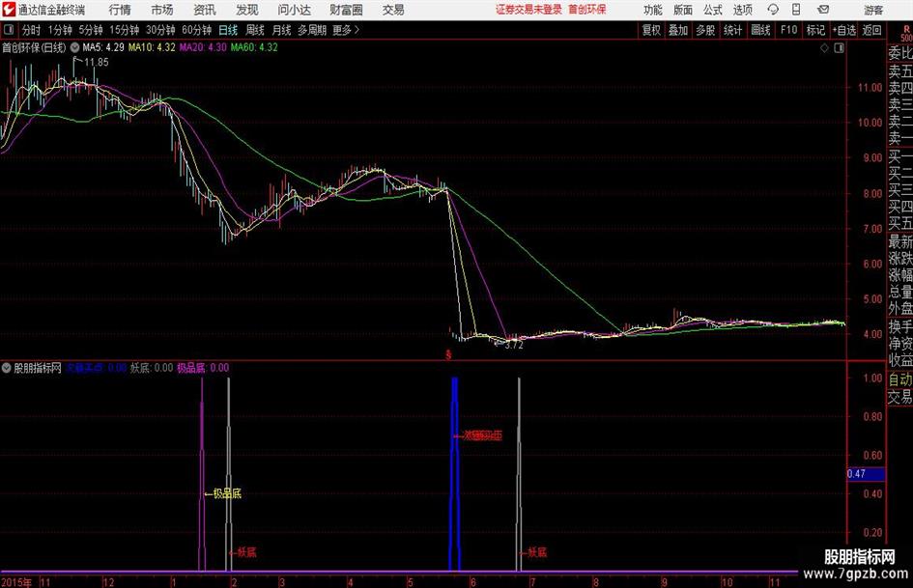
Task: Click the blue signal spike near June
Action: 455,474
